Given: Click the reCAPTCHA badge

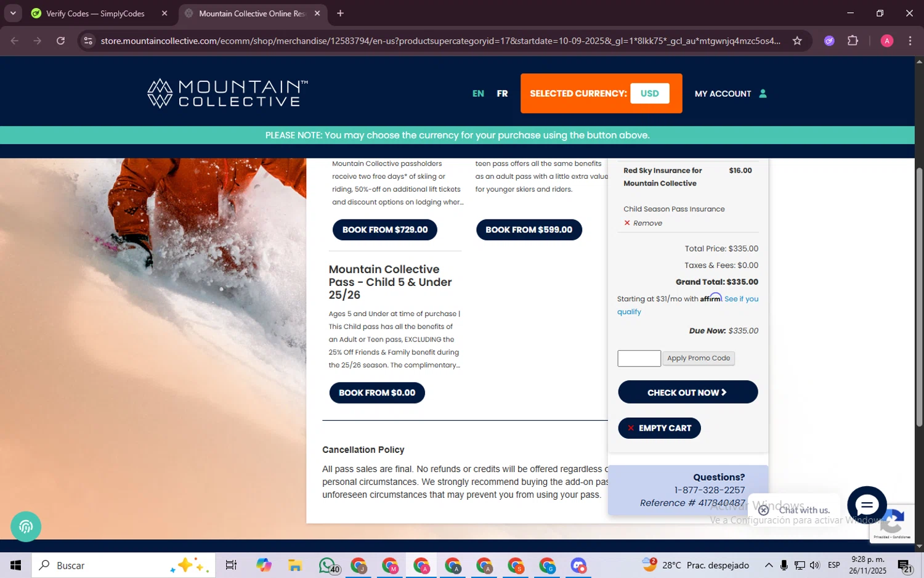Looking at the screenshot, I should 892,524.
